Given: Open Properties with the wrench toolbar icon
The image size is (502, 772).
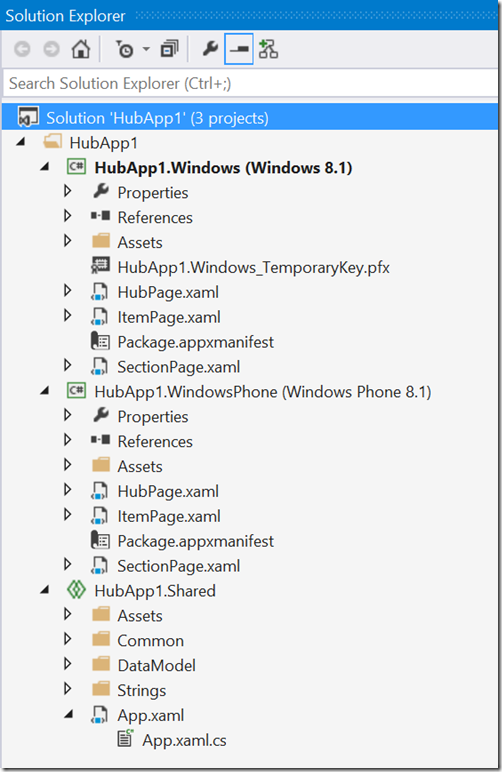Looking at the screenshot, I should pos(210,49).
